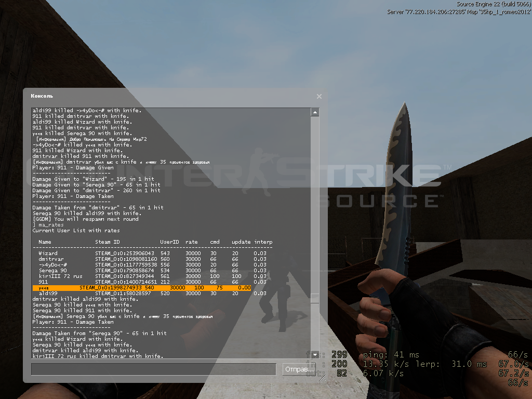Click the 'lerp: 31.0 ms' net graph readout
The width and height of the screenshot is (532, 399).
[x=451, y=364]
